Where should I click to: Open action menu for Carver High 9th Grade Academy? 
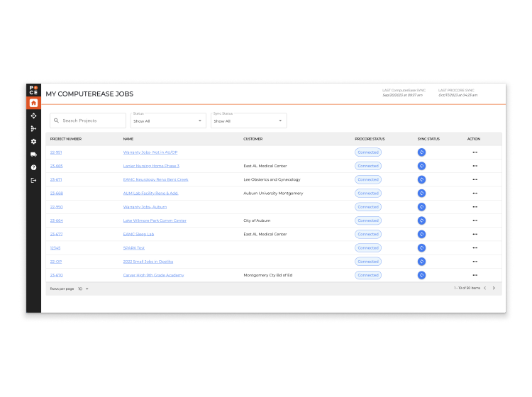pyautogui.click(x=475, y=275)
